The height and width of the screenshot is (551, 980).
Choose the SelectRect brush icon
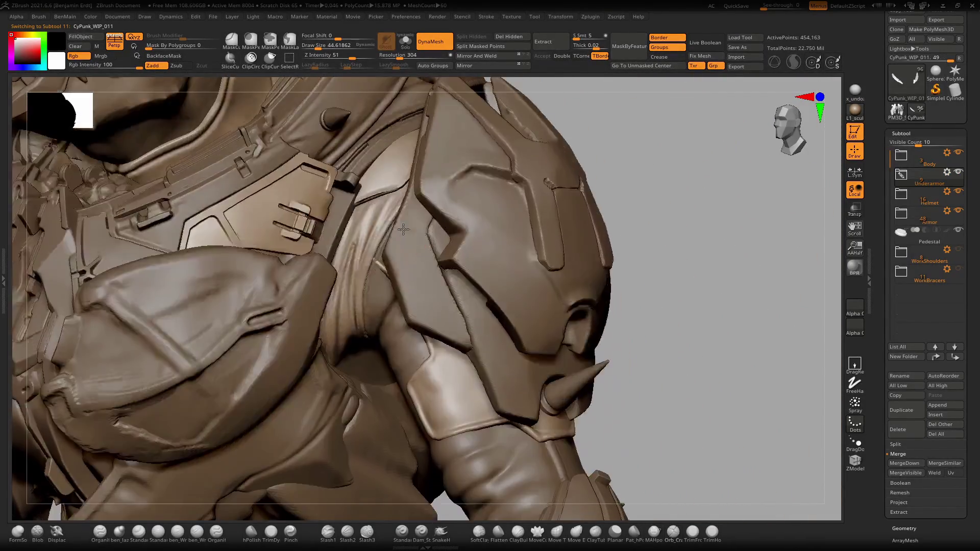(x=289, y=60)
